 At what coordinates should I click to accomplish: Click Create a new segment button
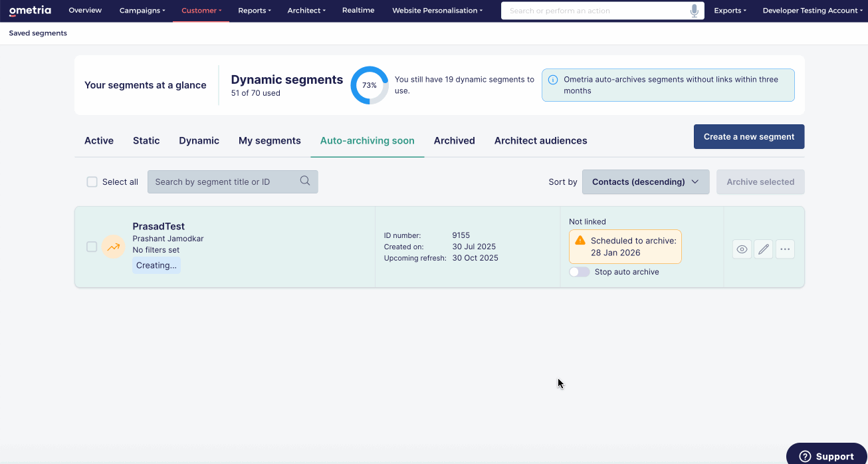tap(749, 136)
